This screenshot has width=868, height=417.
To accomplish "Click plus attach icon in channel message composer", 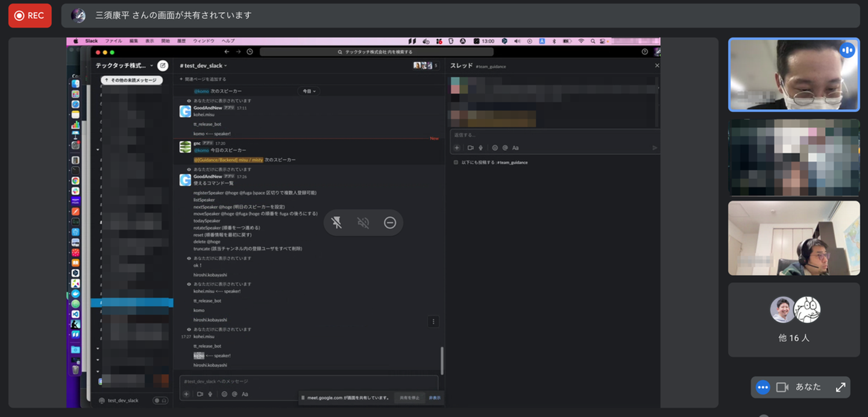I will pyautogui.click(x=186, y=394).
